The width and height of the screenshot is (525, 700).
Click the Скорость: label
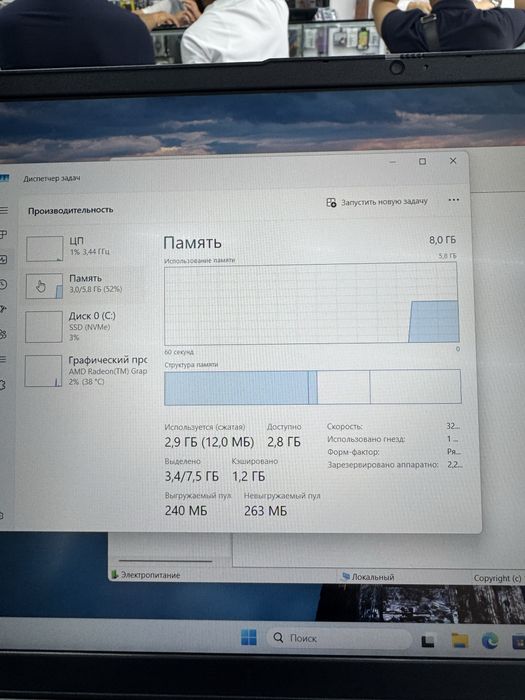(x=345, y=427)
